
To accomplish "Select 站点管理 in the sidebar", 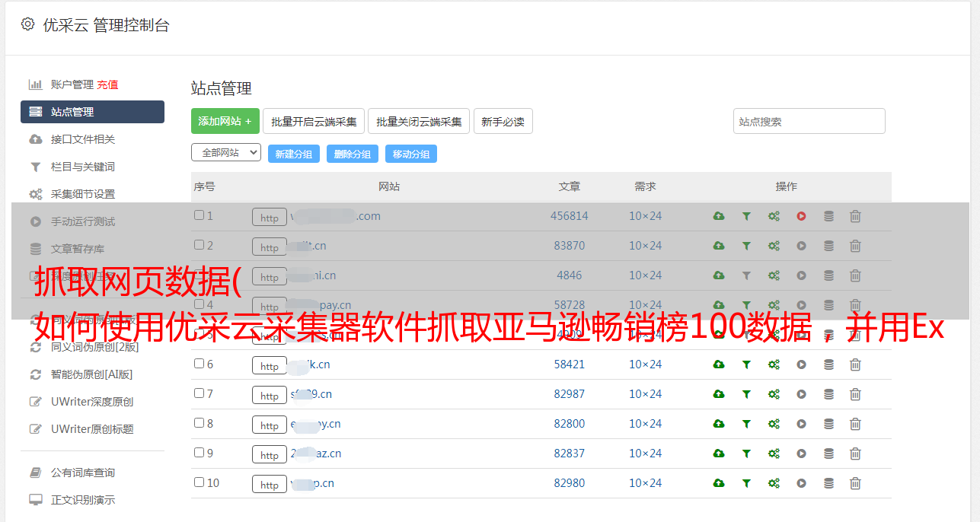I will tap(92, 112).
